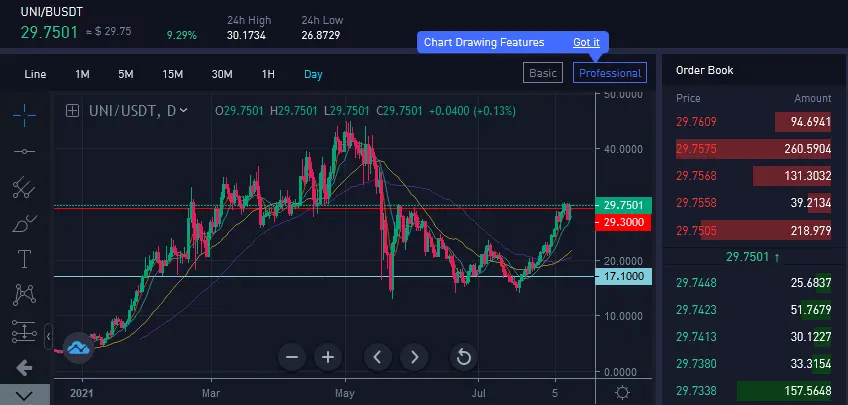Image resolution: width=848 pixels, height=405 pixels.
Task: Click the Price column header
Action: [688, 98]
